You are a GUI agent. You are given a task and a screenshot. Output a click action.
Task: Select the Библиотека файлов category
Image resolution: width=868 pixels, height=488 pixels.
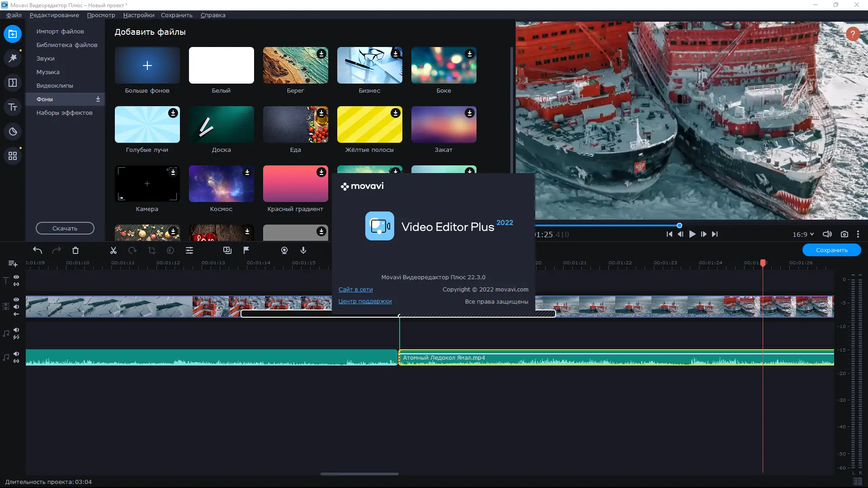[66, 45]
